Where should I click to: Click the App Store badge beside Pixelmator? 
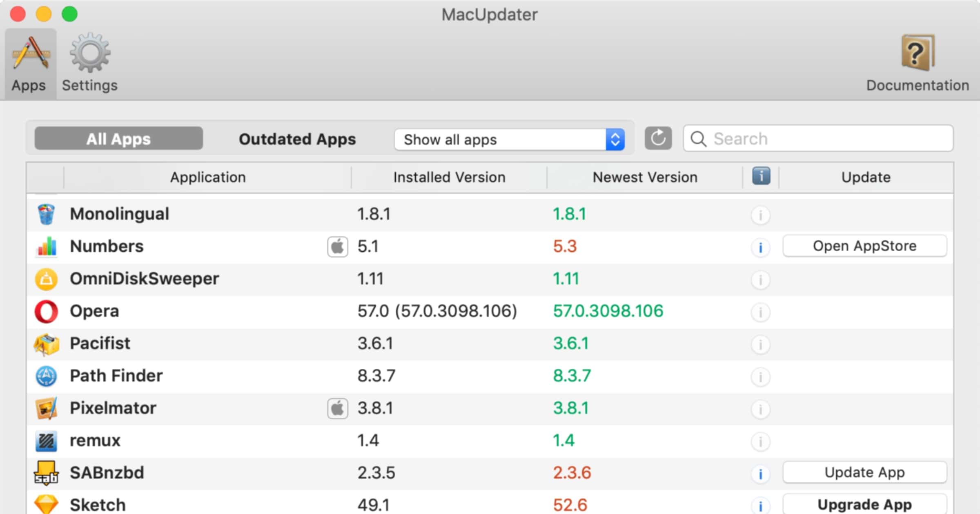337,408
